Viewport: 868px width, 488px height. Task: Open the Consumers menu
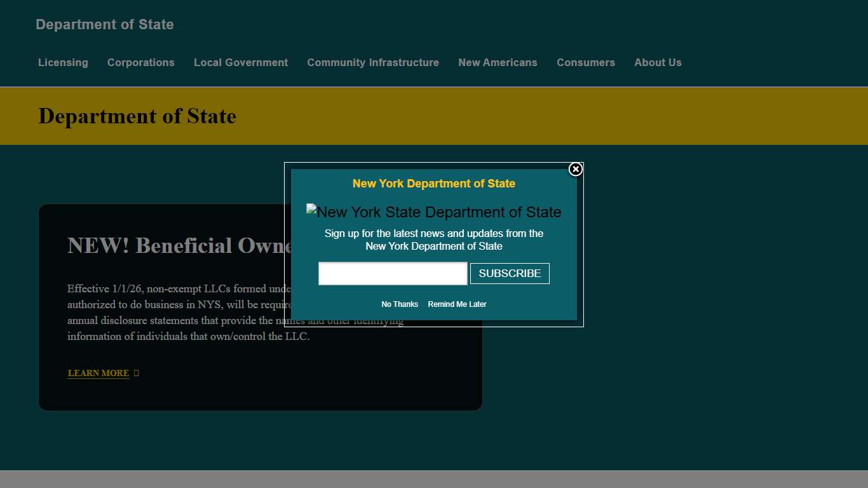586,62
